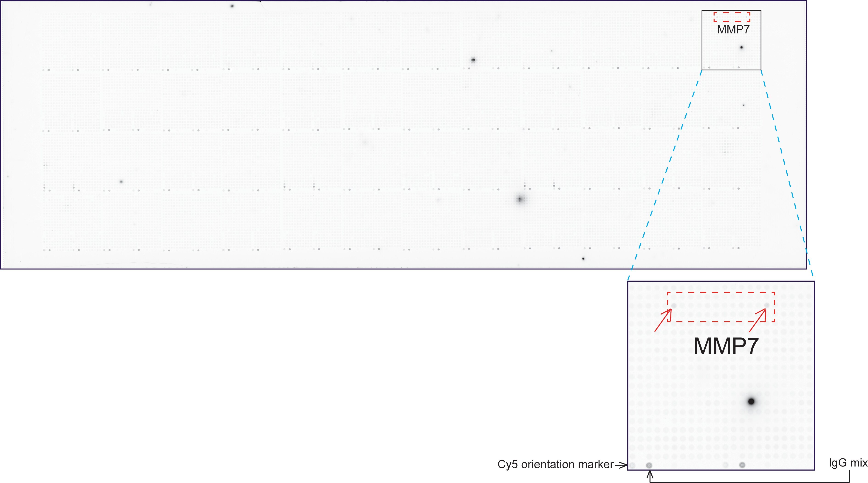Image resolution: width=868 pixels, height=483 pixels.
Task: Click the black dot below the array's bottom edge
Action: [583, 259]
